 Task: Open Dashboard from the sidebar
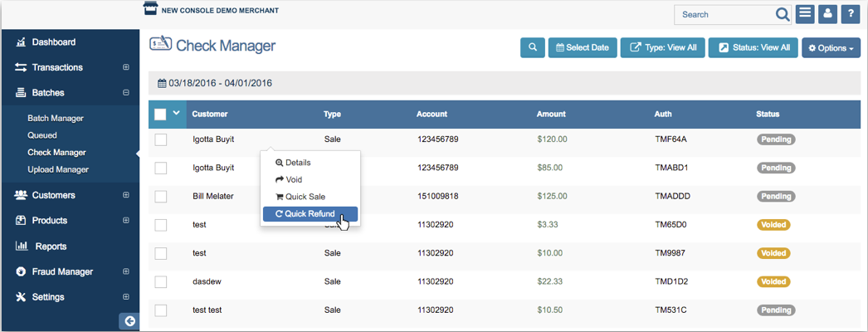pyautogui.click(x=54, y=42)
